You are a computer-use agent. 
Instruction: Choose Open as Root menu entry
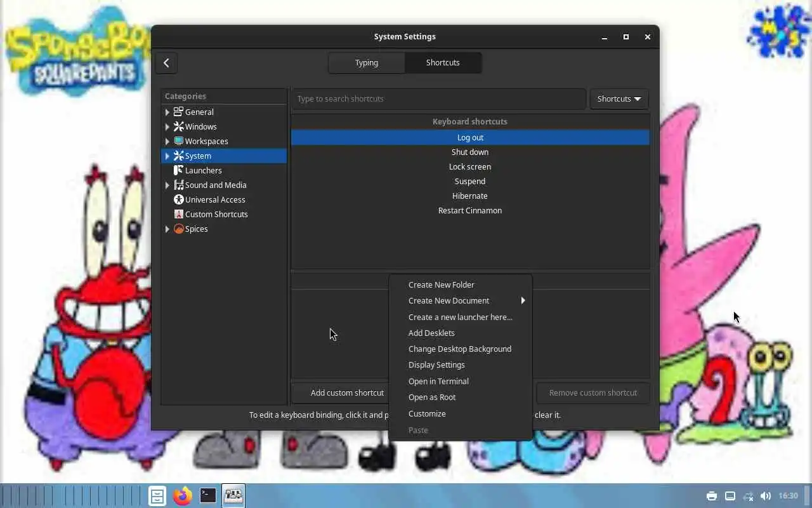click(x=461, y=397)
